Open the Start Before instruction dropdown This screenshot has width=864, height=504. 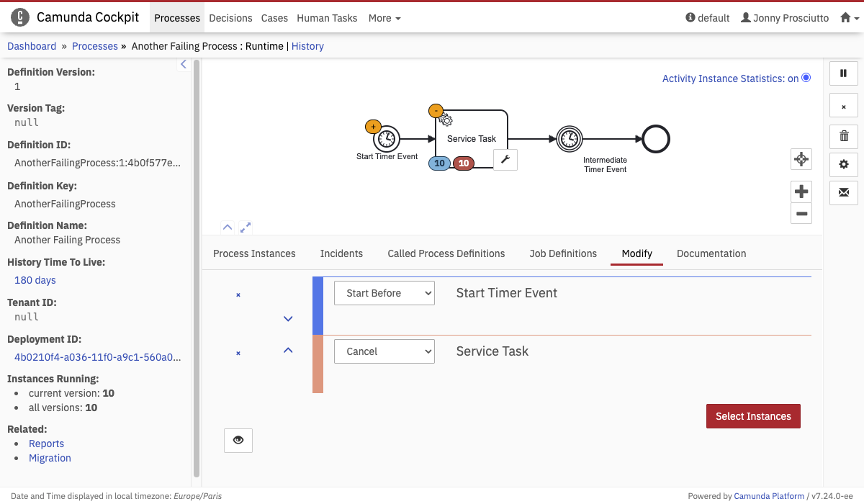384,293
